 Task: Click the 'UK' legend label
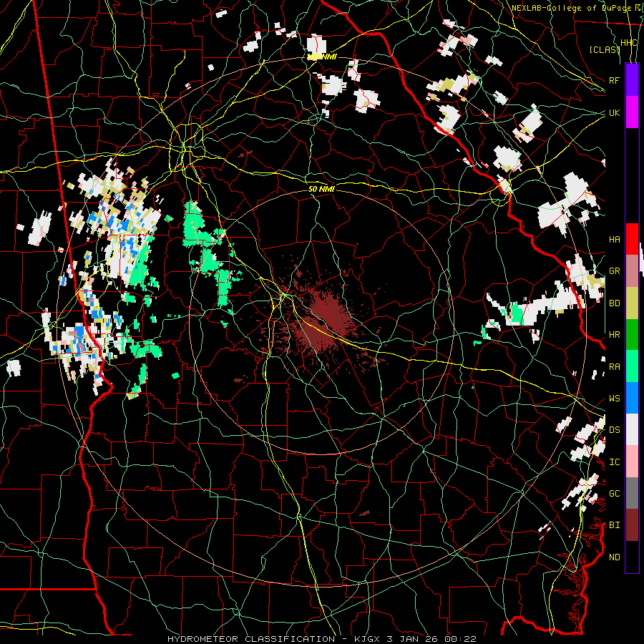(x=614, y=112)
